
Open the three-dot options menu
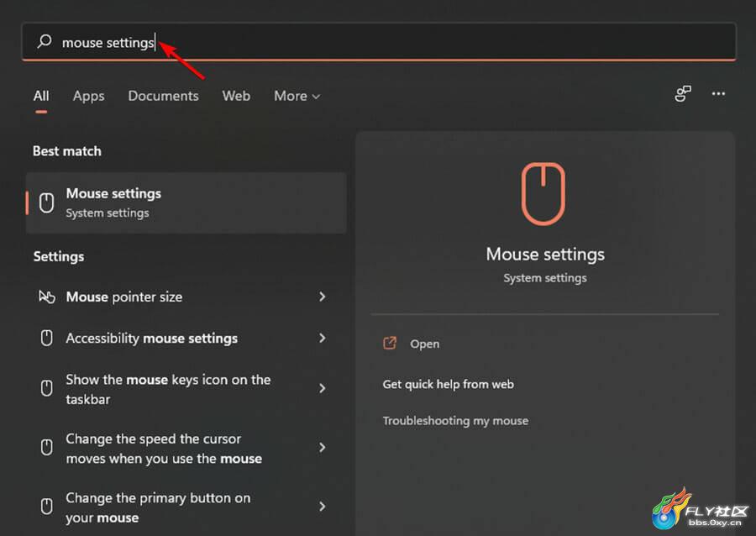pos(718,93)
